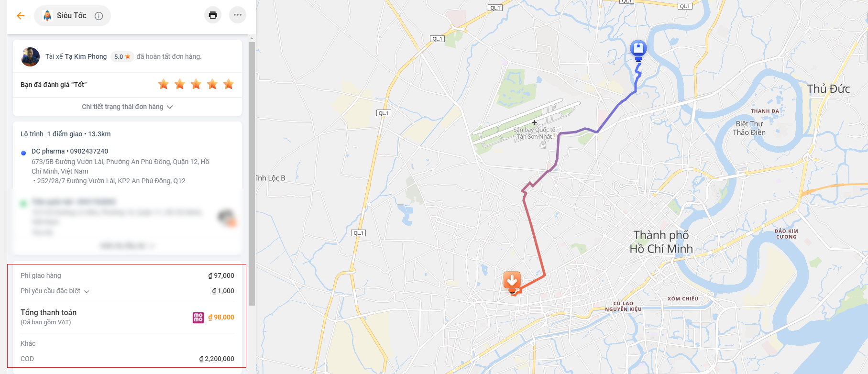Click the blue pickup marker on map

638,50
